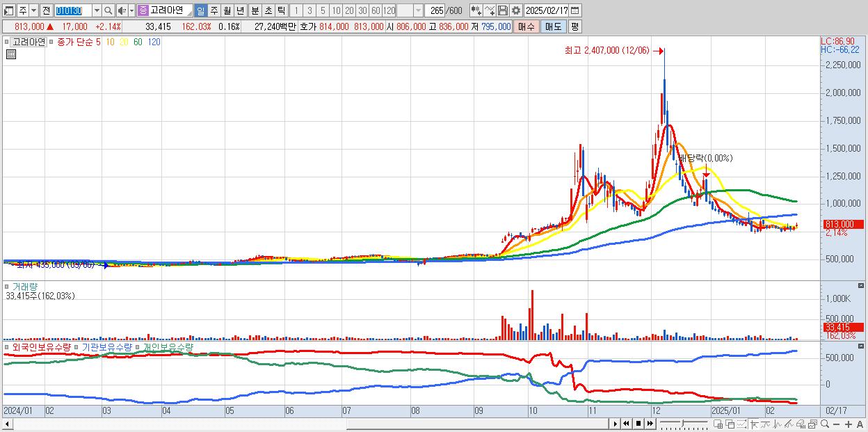Screen dimensions: 868x432
Task: Click the crosshair cursor tool icon
Action: [754, 424]
